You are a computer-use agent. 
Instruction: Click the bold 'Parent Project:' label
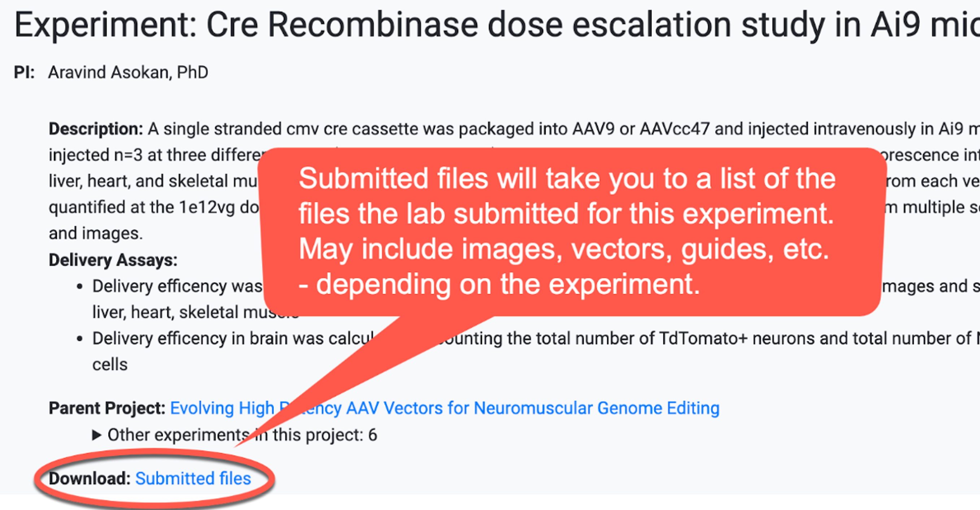pyautogui.click(x=106, y=409)
